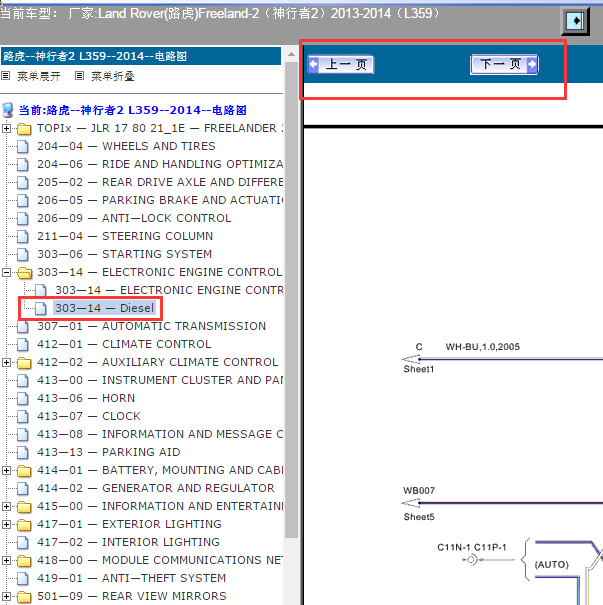Click the 路虎--神行者2 L359--2014--电路图 panel header
The width and height of the screenshot is (603, 605).
pyautogui.click(x=141, y=56)
